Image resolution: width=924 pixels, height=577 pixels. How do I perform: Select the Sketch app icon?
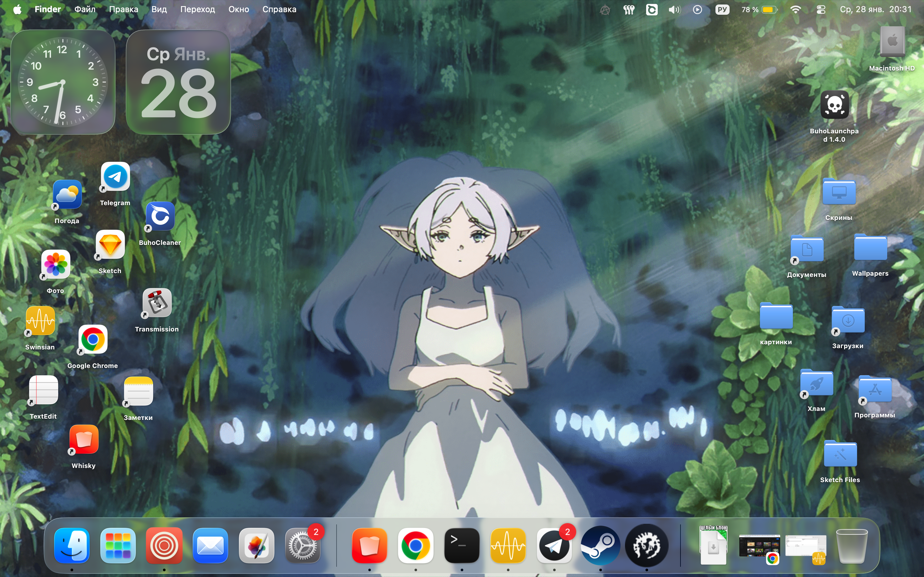point(110,245)
